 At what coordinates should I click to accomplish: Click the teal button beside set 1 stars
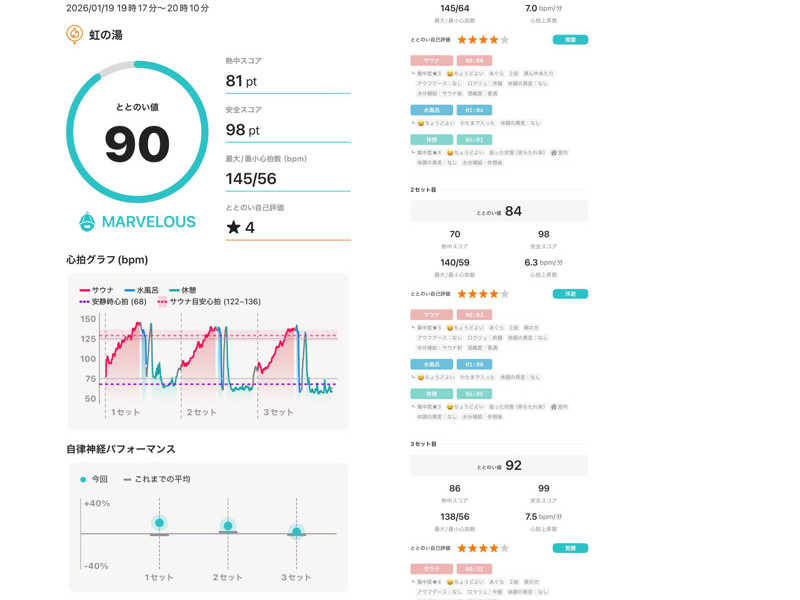570,40
